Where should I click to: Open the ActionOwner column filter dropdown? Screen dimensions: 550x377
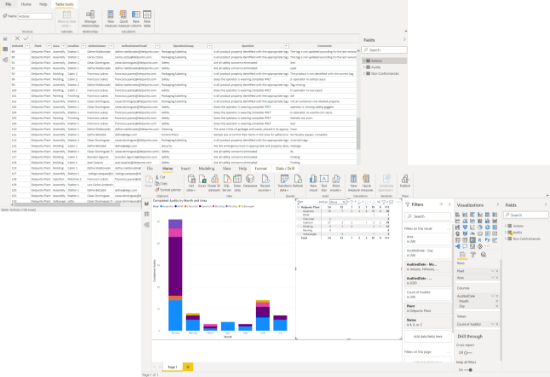click(x=111, y=46)
